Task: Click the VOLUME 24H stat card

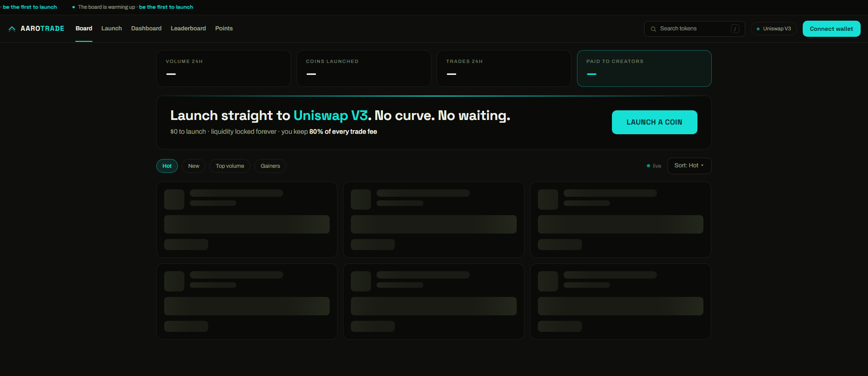Action: coord(223,68)
